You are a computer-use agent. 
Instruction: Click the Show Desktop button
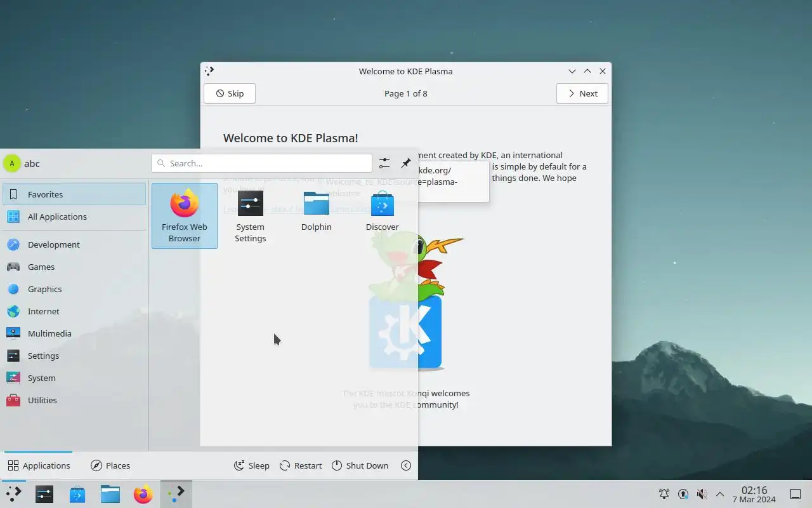[x=796, y=494]
